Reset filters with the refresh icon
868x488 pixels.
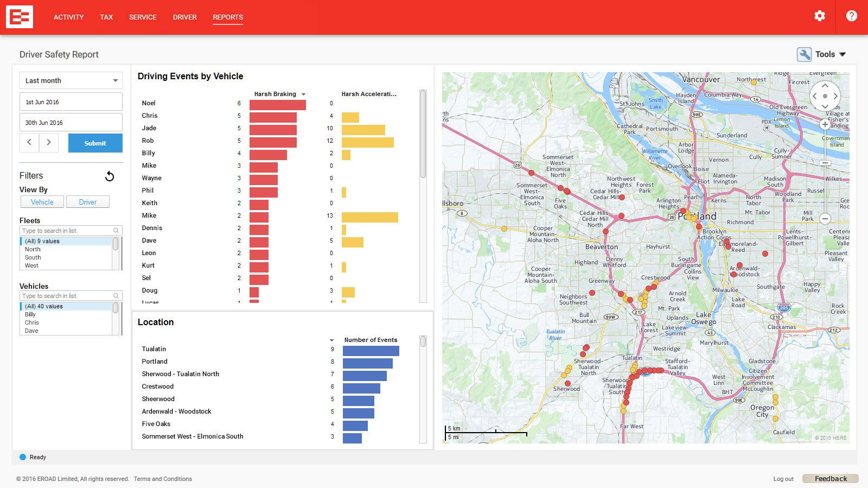click(110, 176)
